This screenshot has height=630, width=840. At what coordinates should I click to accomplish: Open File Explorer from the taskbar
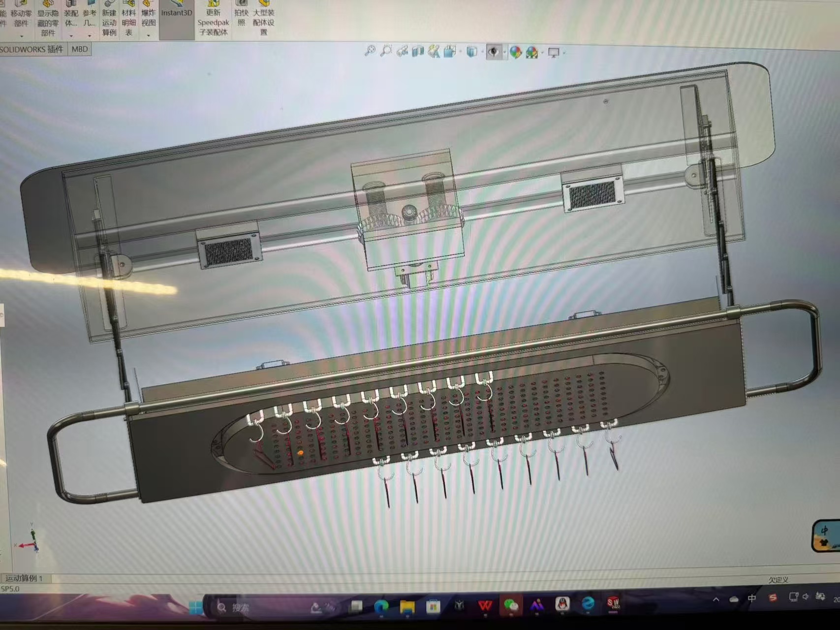[407, 606]
